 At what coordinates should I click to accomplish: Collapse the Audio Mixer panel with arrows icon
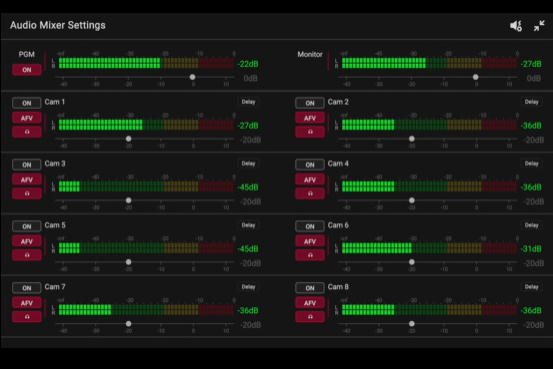click(539, 26)
